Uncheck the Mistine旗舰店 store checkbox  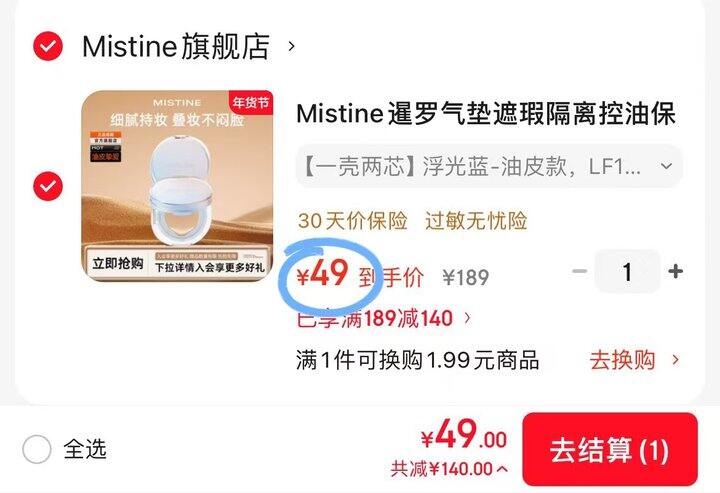point(48,46)
